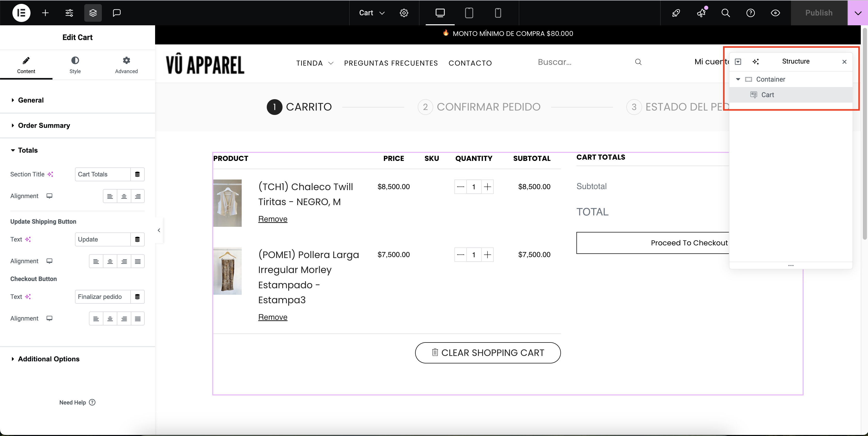Open the Cart document dropdown
The image size is (868, 436).
(372, 13)
